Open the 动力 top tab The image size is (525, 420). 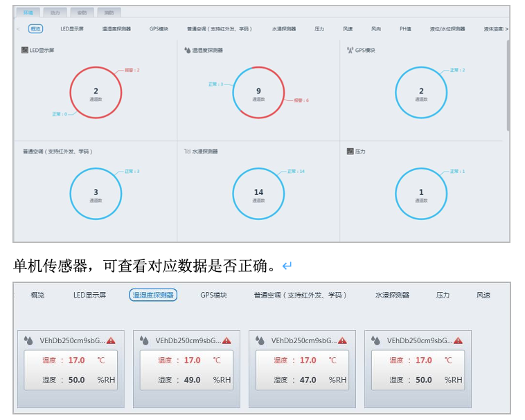[x=55, y=12]
